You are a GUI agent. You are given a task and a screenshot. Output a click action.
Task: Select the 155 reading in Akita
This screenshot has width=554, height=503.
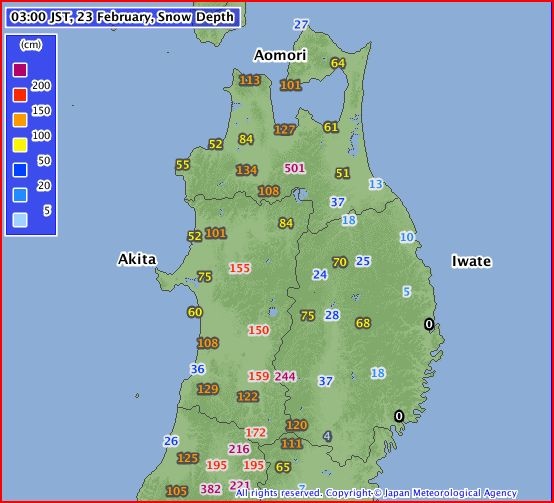click(240, 268)
